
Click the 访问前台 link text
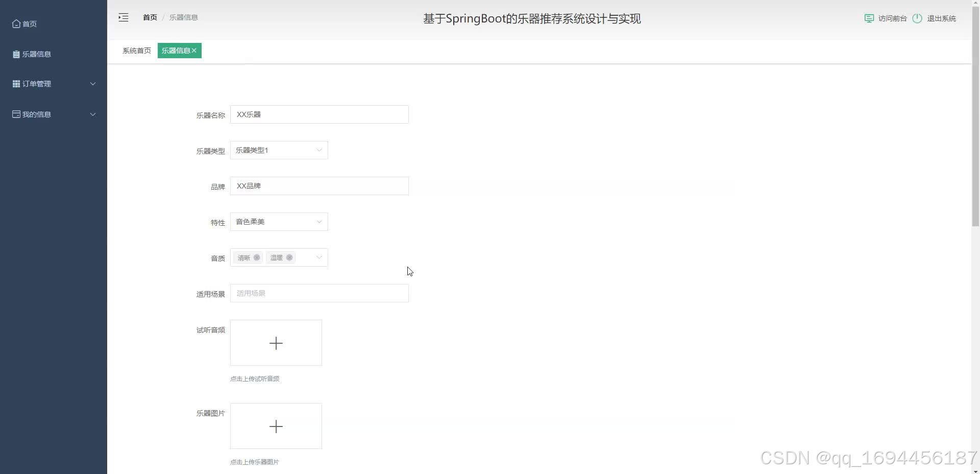pos(893,18)
